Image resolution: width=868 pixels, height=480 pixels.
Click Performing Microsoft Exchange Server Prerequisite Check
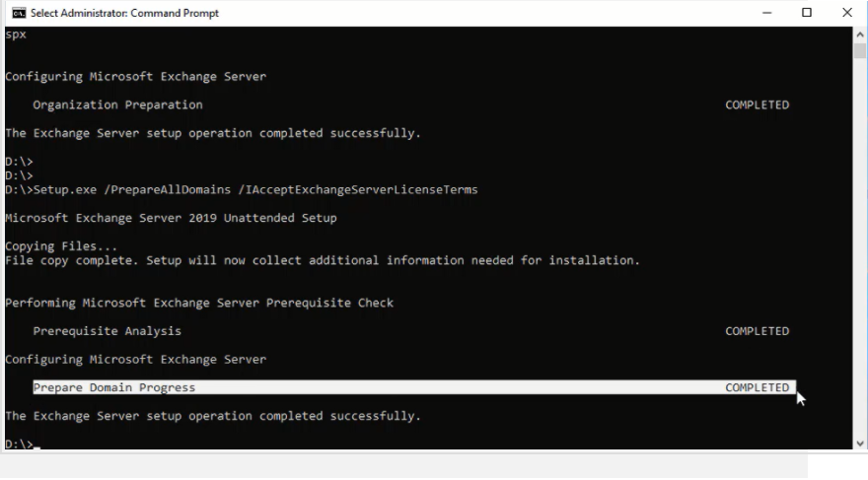(198, 303)
